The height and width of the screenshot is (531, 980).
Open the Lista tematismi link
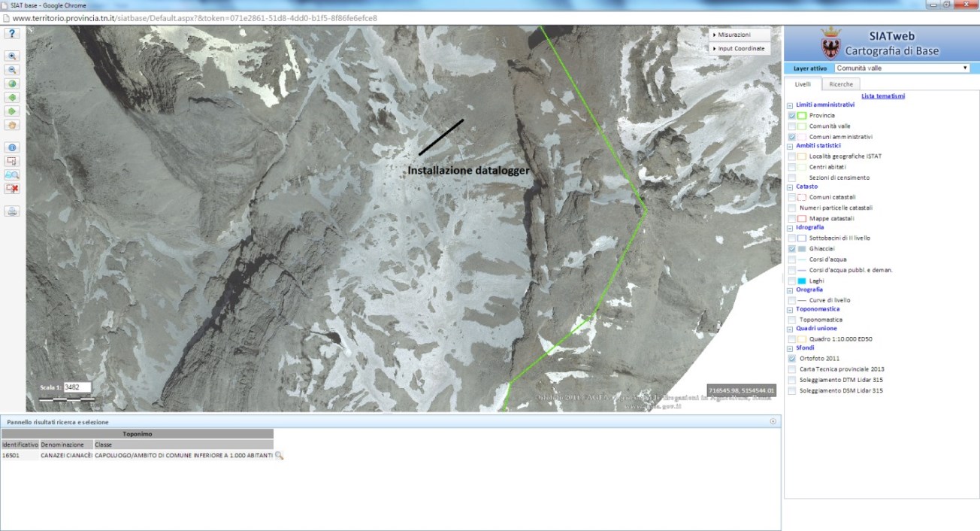[x=883, y=96]
